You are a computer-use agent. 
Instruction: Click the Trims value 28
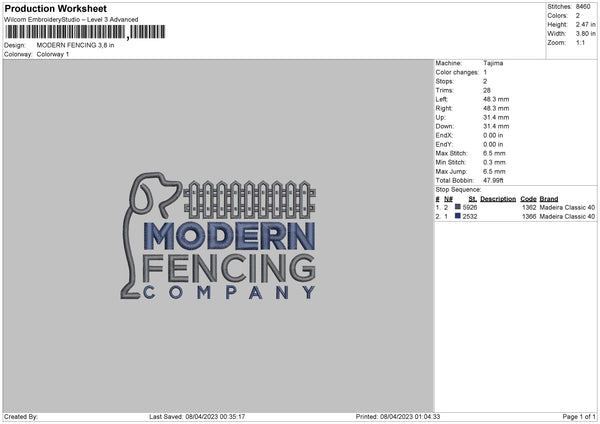coord(486,90)
